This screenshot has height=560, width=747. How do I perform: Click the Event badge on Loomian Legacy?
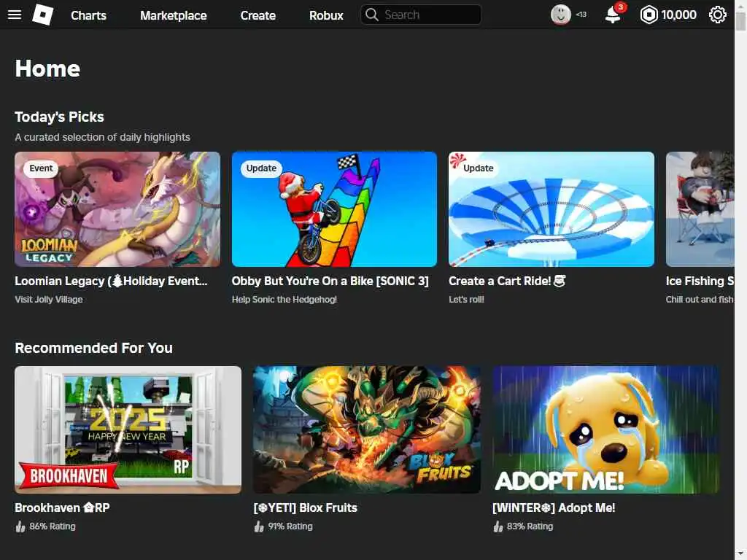coord(41,168)
